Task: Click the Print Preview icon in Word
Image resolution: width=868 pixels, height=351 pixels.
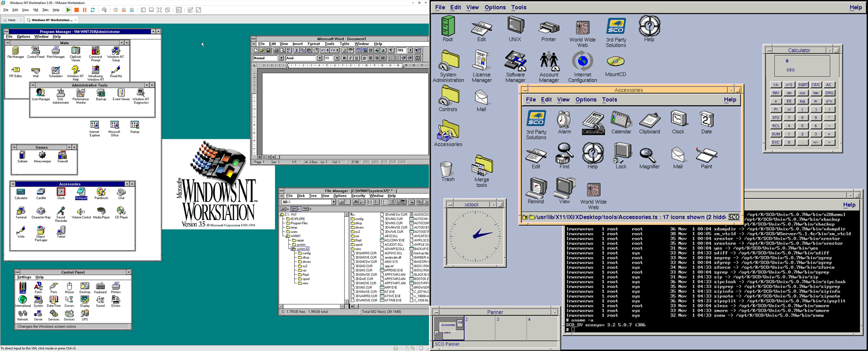Action: [282, 50]
